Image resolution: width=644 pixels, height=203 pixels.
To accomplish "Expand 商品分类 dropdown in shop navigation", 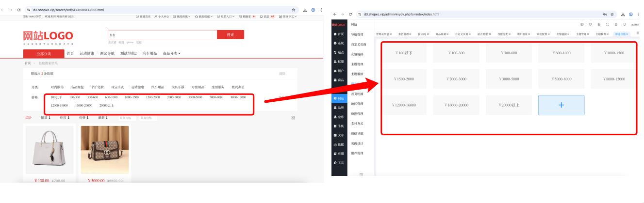I will [172, 53].
